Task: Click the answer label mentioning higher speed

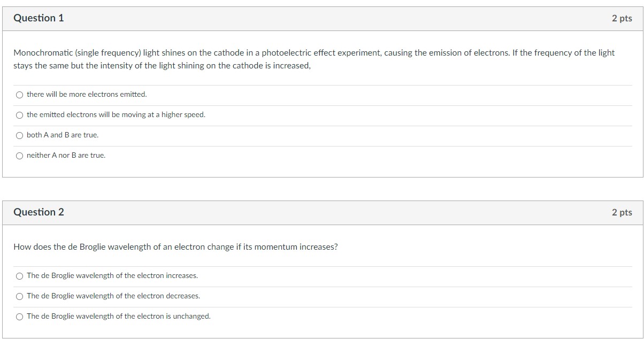Action: click(116, 114)
